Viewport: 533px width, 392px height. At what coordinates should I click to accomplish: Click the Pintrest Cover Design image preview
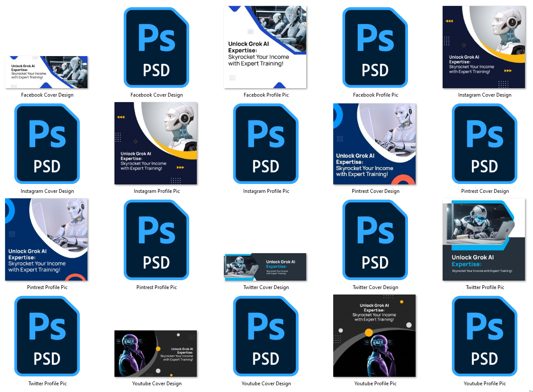click(x=375, y=143)
